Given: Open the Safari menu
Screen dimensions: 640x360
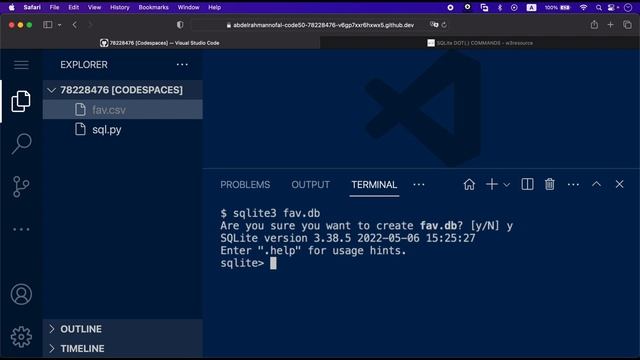Looking at the screenshot, I should tap(32, 7).
